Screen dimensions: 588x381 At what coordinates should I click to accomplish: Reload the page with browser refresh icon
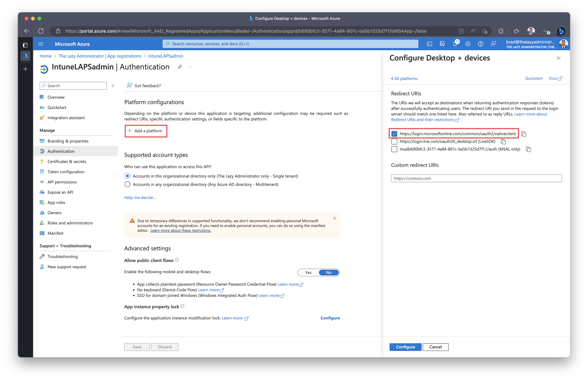click(41, 31)
